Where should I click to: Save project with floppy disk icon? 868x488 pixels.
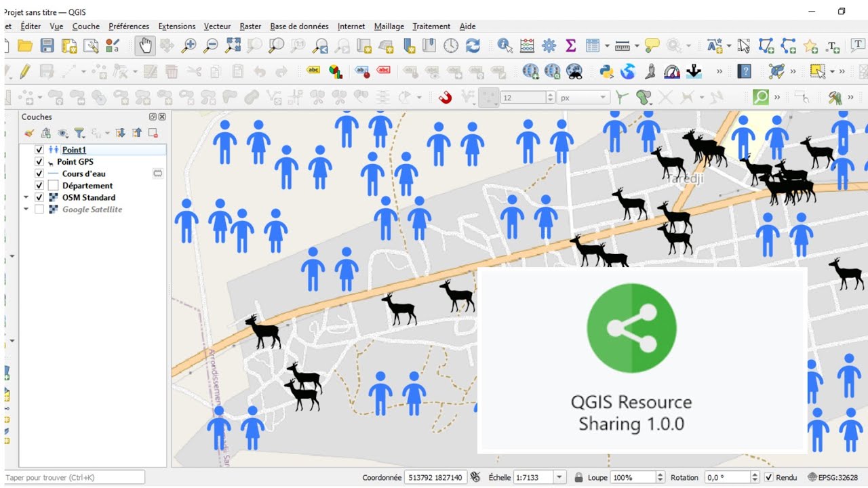[47, 45]
